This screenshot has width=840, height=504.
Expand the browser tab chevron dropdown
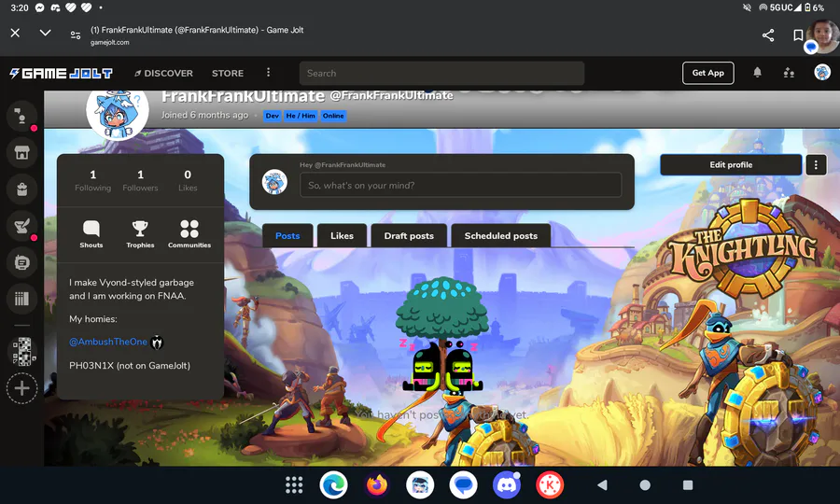pos(46,33)
